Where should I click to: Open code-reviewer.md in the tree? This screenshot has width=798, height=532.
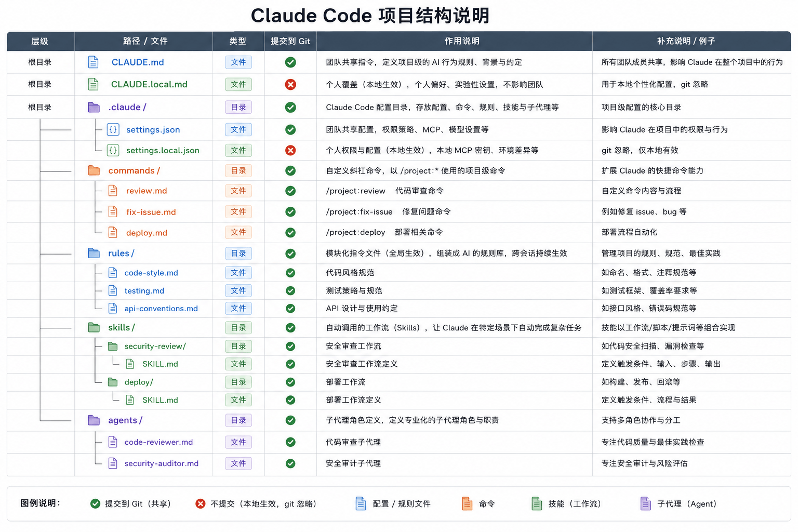(158, 442)
